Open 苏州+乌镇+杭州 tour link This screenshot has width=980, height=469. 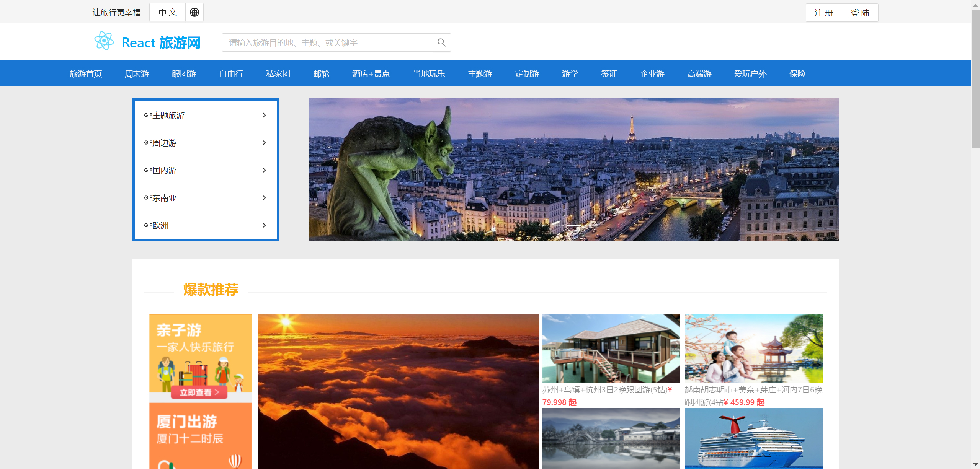607,390
